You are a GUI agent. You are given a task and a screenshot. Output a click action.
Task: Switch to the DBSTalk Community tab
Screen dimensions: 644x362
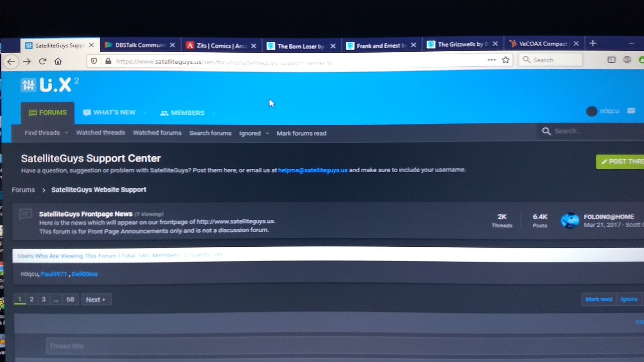(139, 45)
